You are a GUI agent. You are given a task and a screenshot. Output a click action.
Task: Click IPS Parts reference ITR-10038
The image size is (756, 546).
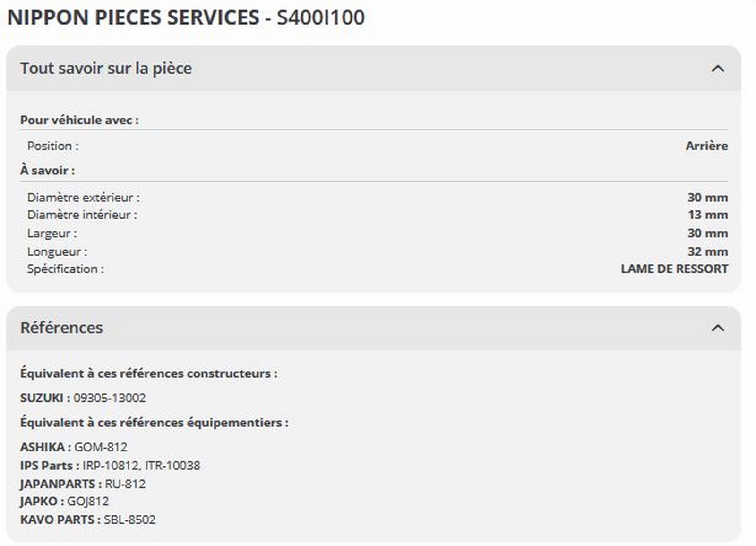pos(172,466)
